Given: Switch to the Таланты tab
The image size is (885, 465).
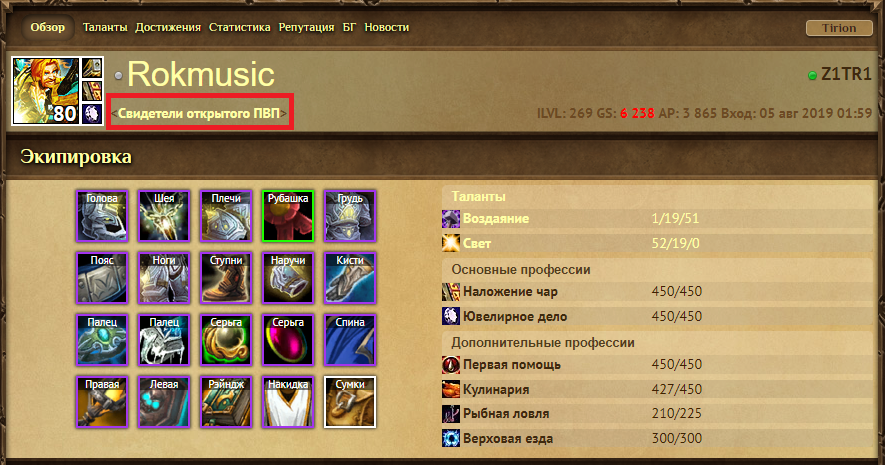Looking at the screenshot, I should click(x=105, y=27).
